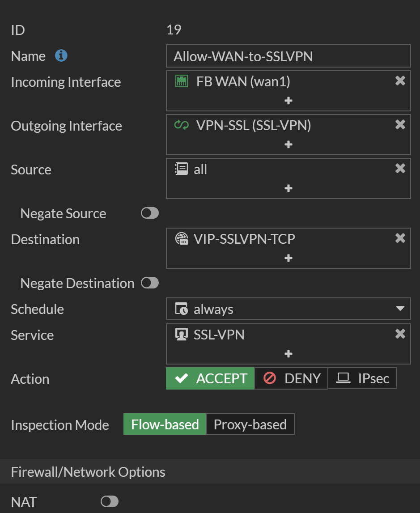This screenshot has width=420, height=513.
Task: Set Action to IPsec
Action: [x=362, y=379]
